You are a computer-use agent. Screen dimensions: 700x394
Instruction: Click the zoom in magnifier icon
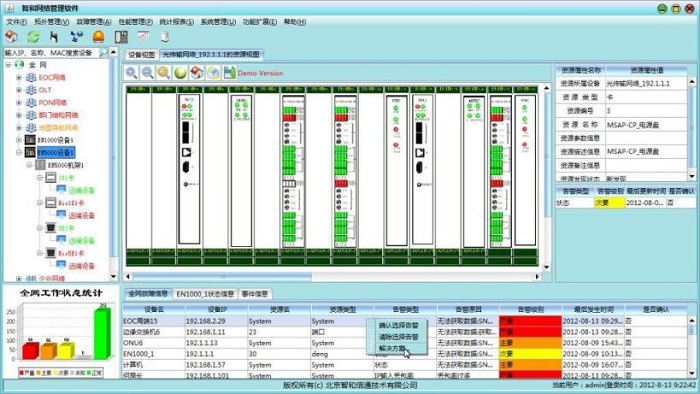click(131, 72)
